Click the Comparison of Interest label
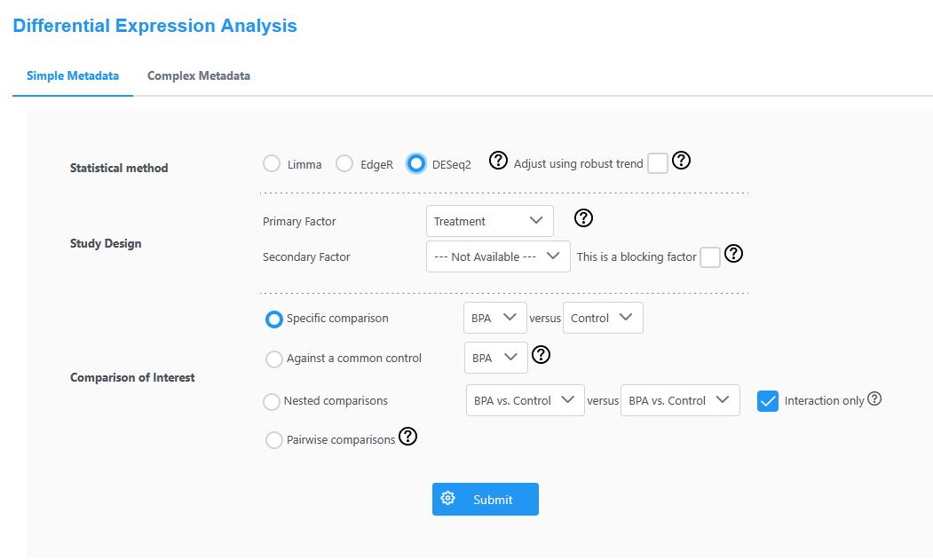This screenshot has width=933, height=560. [132, 377]
